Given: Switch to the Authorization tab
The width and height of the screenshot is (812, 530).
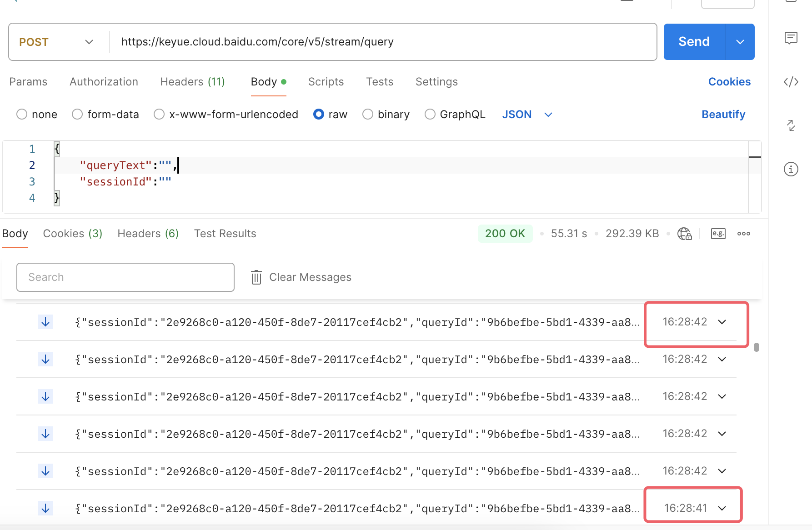Looking at the screenshot, I should coord(104,82).
